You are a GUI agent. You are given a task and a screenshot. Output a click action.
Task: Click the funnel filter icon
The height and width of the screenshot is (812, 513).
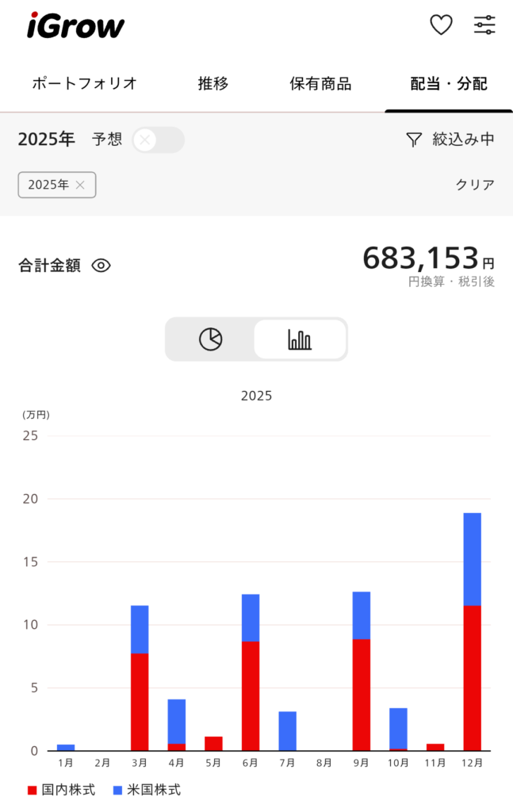(413, 140)
